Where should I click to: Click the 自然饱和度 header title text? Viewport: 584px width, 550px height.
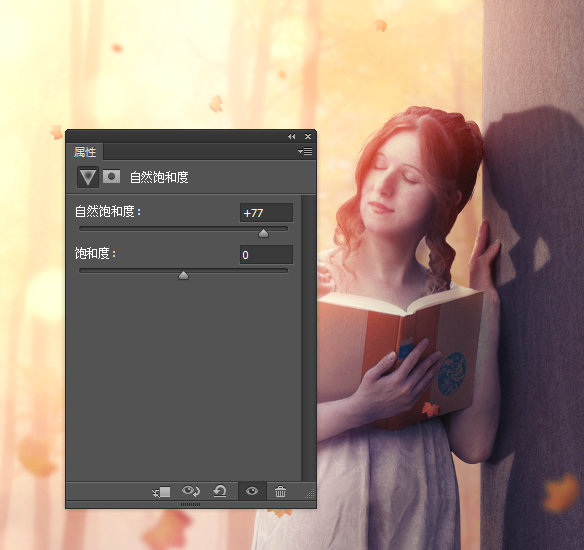159,177
